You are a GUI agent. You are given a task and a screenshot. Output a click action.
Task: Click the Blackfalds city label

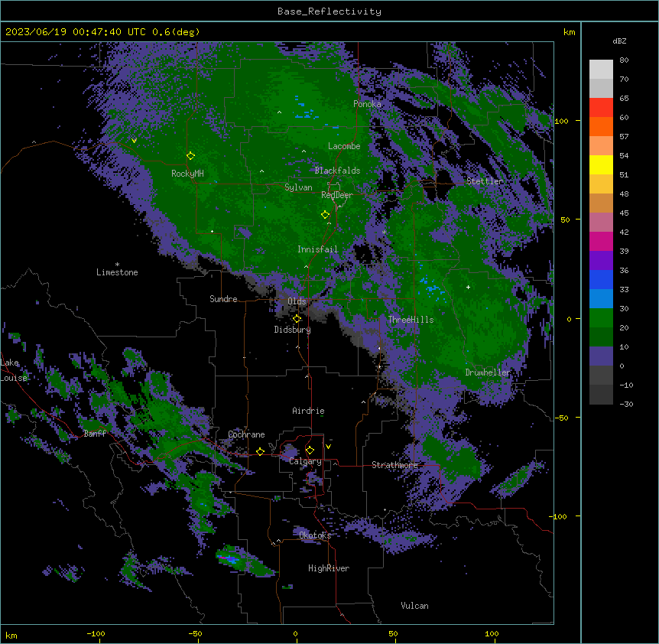click(337, 171)
